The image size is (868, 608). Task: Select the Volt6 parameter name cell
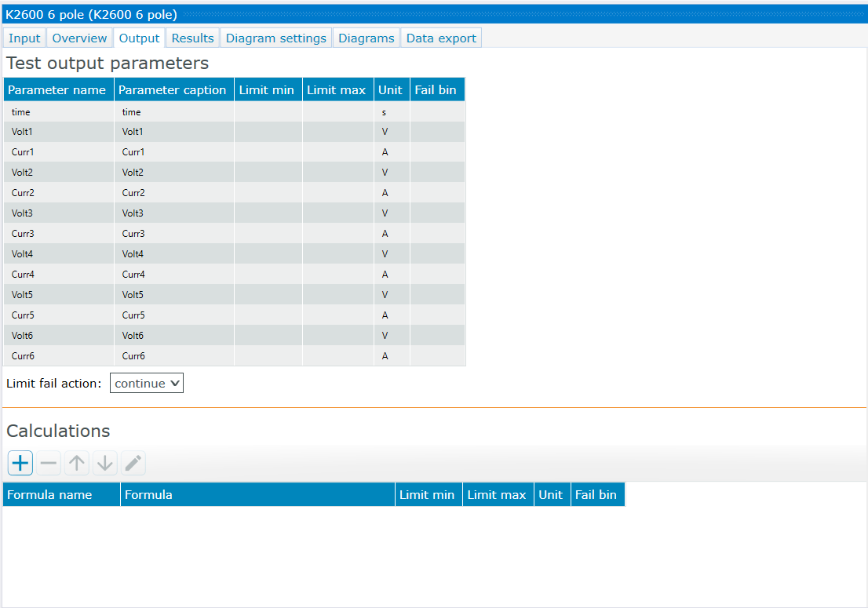59,335
